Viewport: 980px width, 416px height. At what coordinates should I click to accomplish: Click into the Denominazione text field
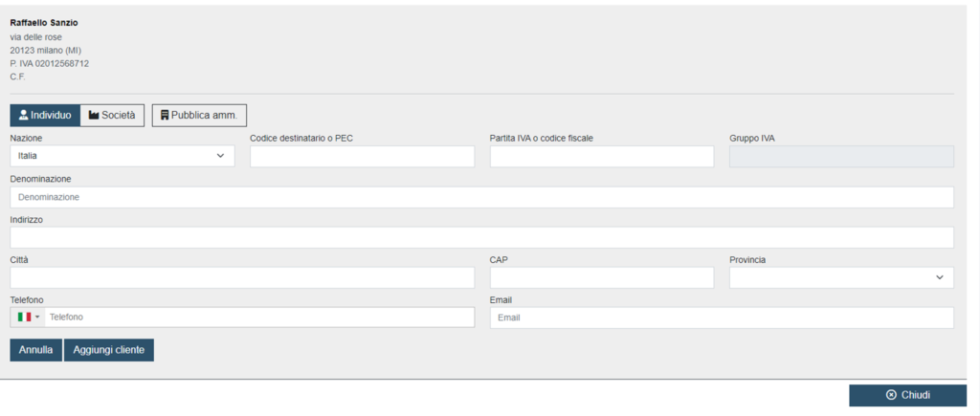[482, 197]
